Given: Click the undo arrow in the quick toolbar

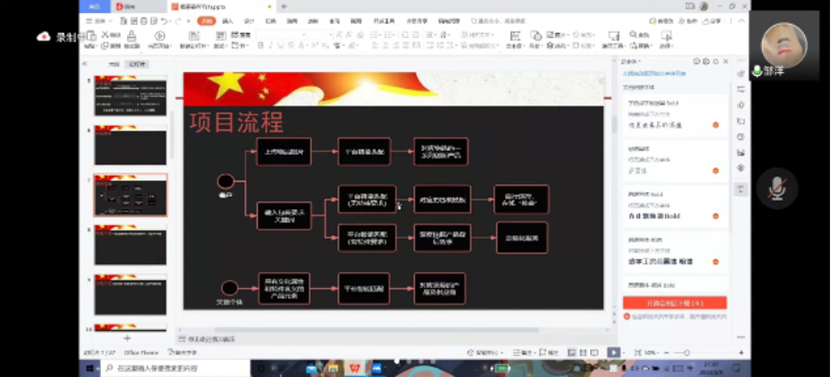Looking at the screenshot, I should point(164,21).
